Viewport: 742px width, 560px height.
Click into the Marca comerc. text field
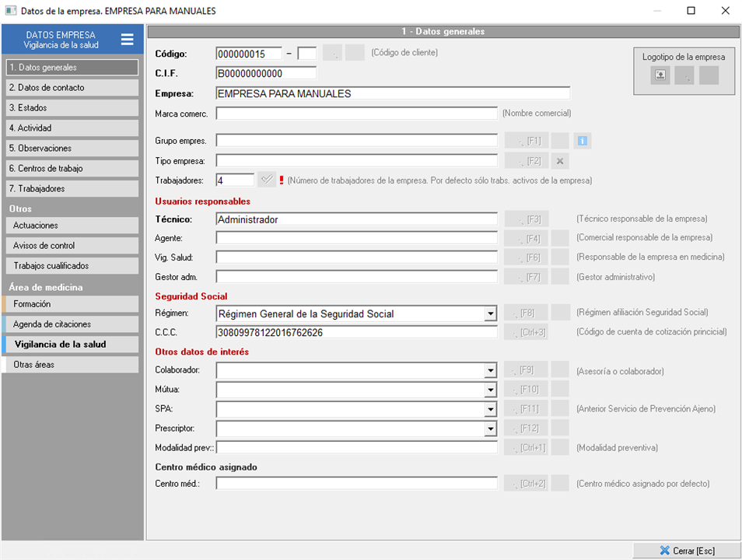pyautogui.click(x=356, y=114)
